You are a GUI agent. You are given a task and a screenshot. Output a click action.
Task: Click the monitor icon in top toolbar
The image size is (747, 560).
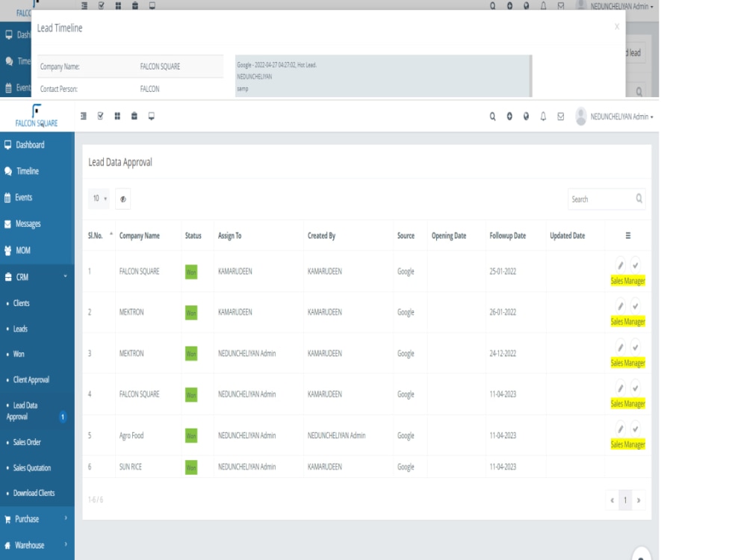(151, 115)
